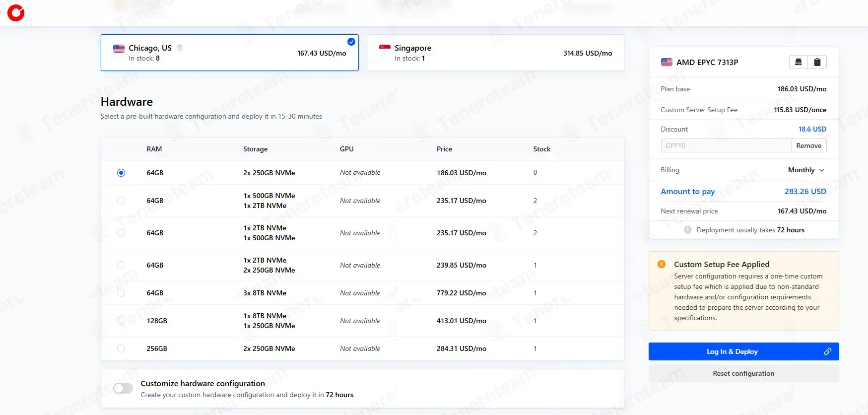Click the 283.26 USD amount to pay

tap(805, 191)
